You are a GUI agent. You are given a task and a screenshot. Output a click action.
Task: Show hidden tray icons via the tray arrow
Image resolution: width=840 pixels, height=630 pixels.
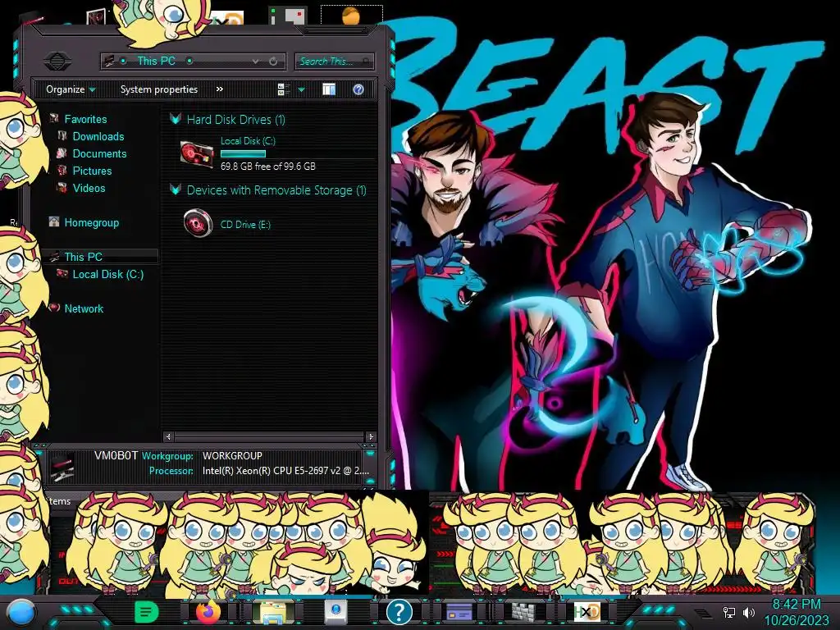coord(702,612)
